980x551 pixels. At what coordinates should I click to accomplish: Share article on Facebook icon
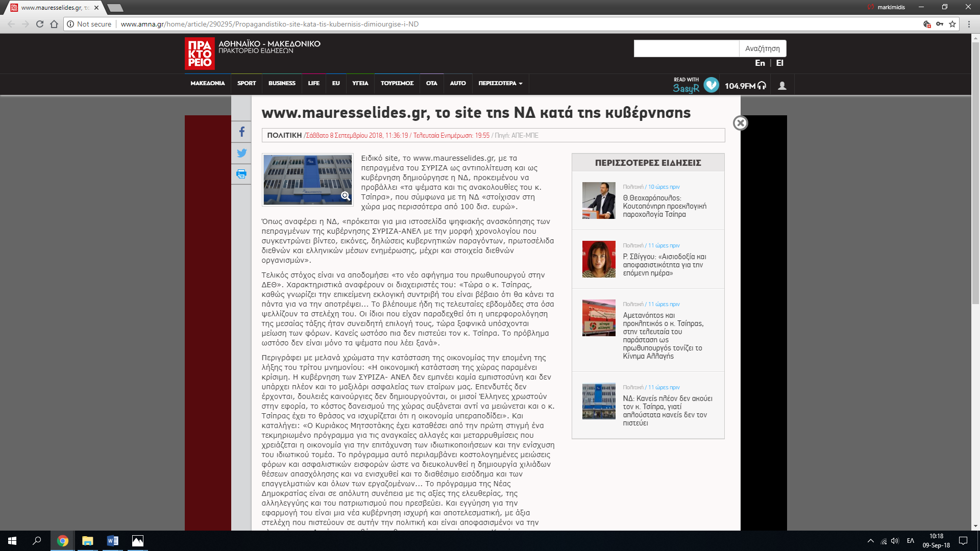pos(241,132)
